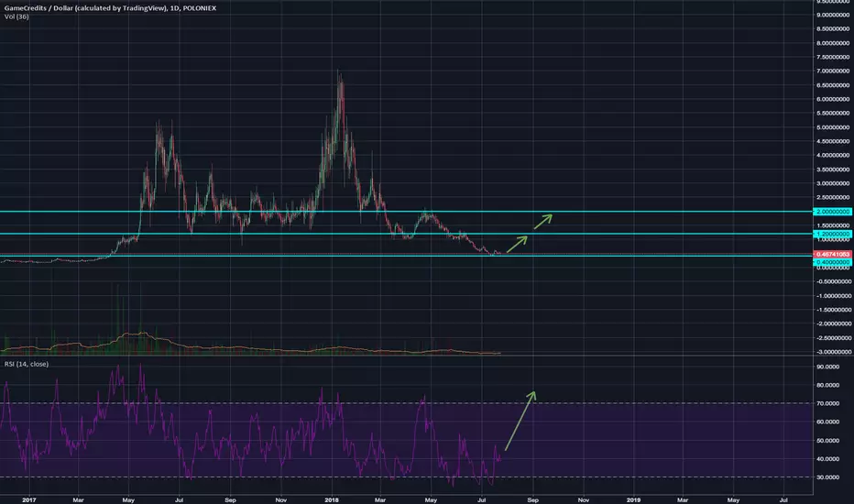Click the 2019 label on time axis
Viewport: 854px width, 504px height.
[633, 499]
